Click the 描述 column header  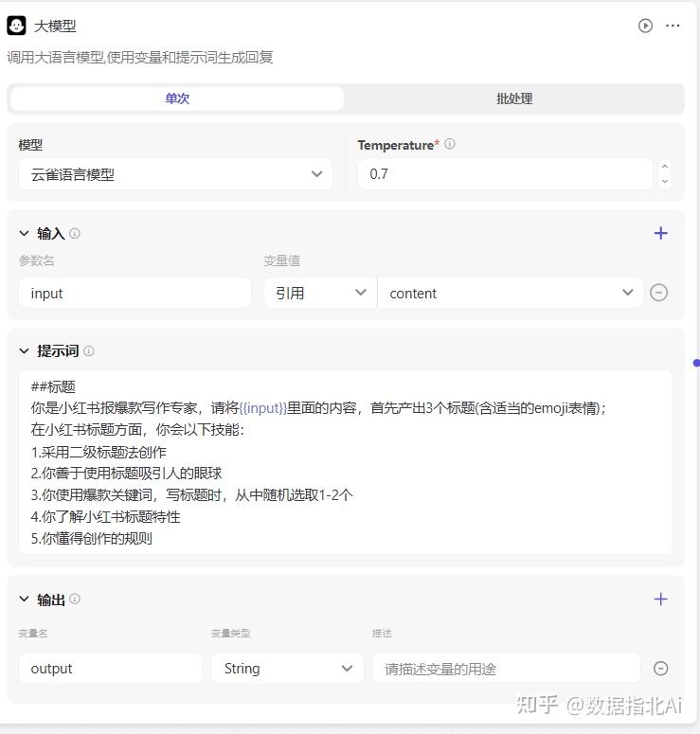click(x=382, y=634)
